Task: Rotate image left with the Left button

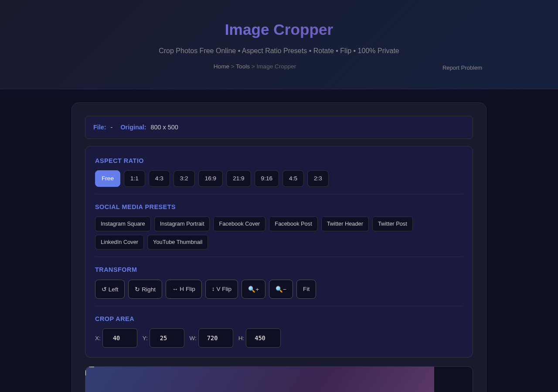Action: pyautogui.click(x=110, y=289)
